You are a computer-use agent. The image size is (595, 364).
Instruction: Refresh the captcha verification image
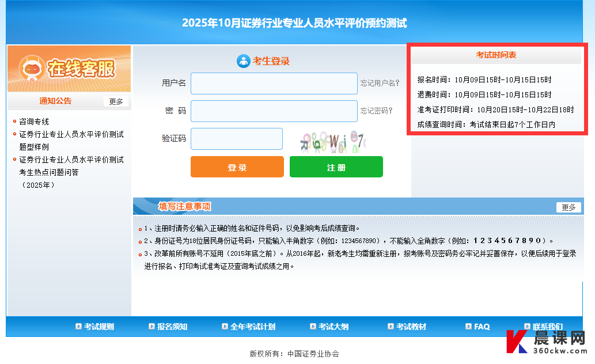tap(332, 140)
